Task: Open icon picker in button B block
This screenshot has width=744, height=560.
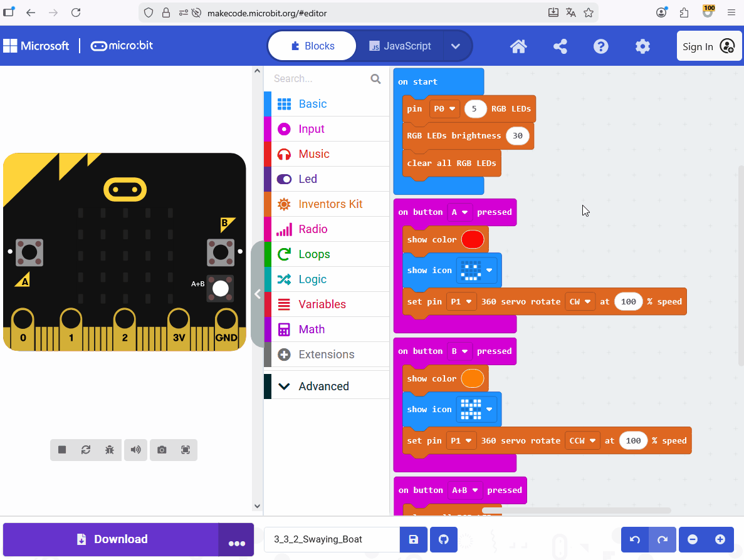Action: [476, 409]
